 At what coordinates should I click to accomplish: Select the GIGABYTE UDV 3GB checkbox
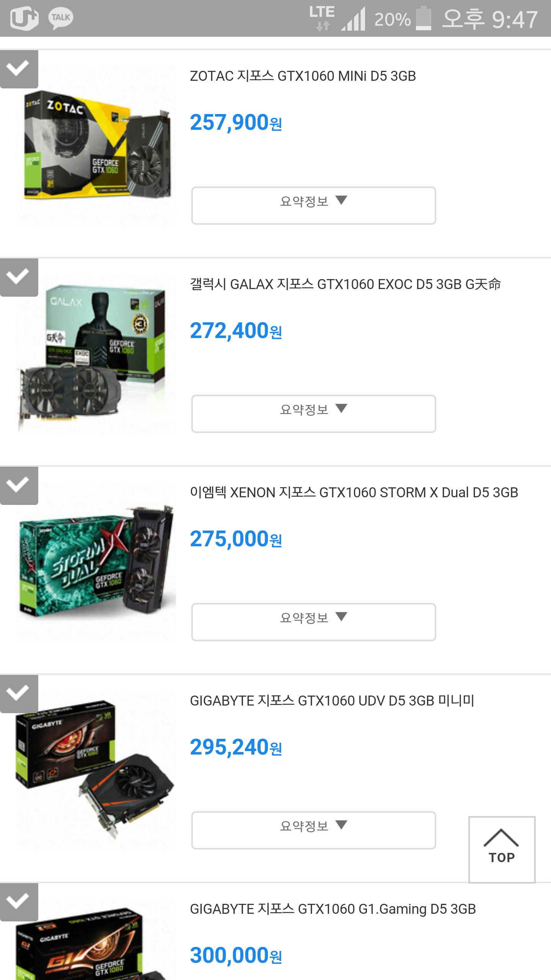tap(19, 694)
